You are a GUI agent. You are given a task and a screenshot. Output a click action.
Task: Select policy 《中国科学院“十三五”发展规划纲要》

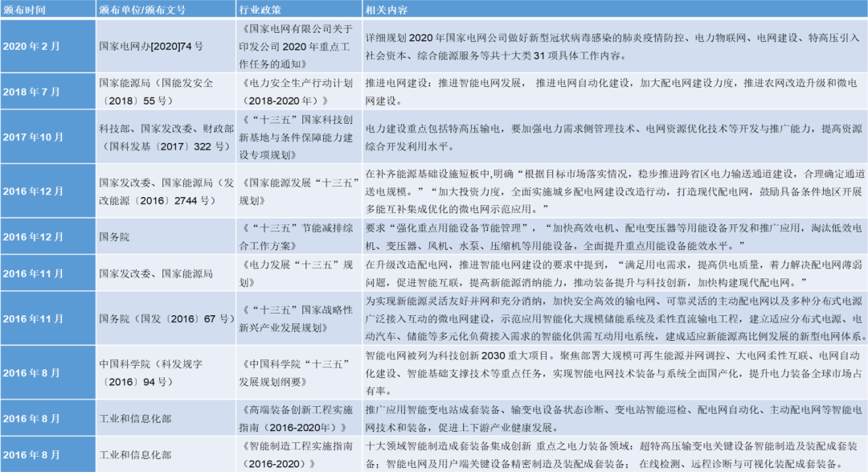tap(299, 373)
